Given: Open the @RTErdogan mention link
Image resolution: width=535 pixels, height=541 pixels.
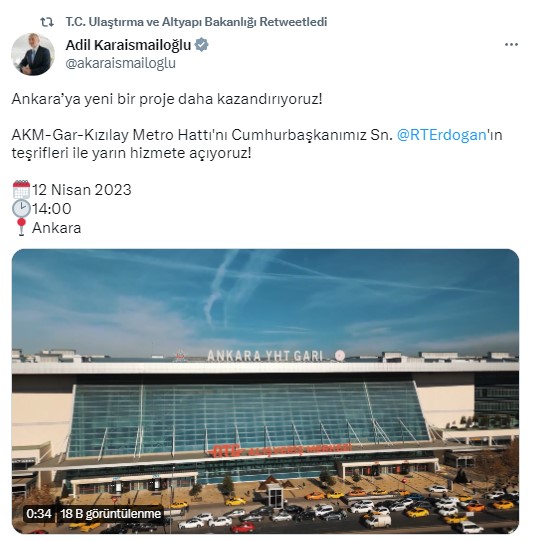Looking at the screenshot, I should [441, 135].
